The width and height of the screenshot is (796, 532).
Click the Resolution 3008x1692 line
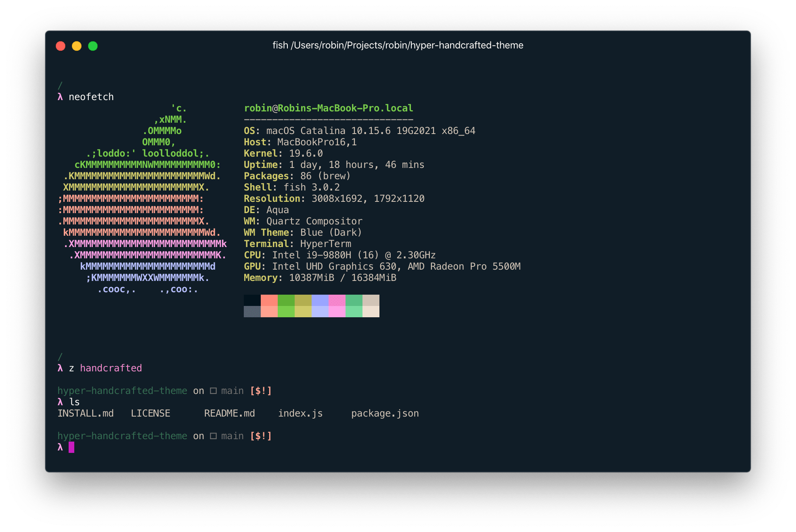334,199
